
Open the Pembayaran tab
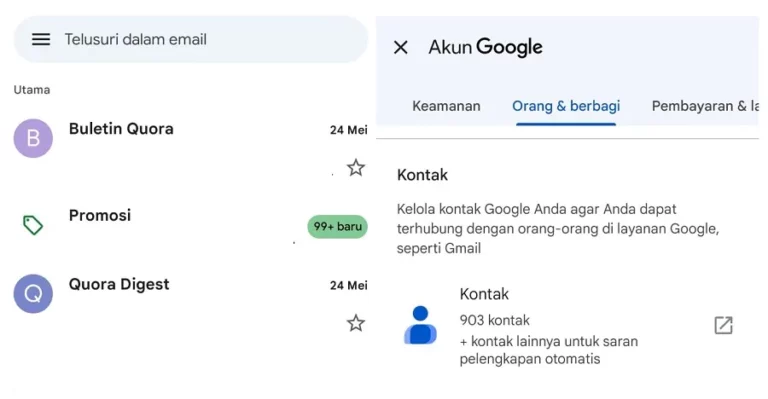point(705,106)
